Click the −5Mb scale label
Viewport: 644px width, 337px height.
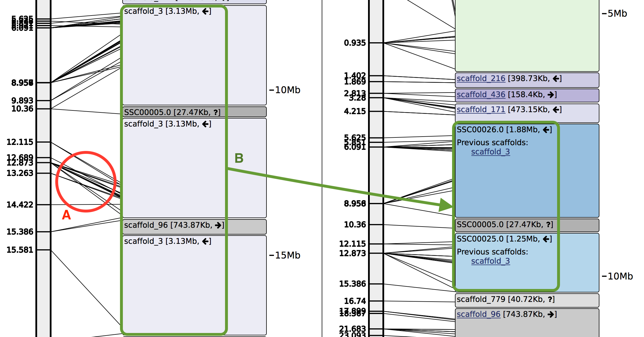[x=614, y=14]
